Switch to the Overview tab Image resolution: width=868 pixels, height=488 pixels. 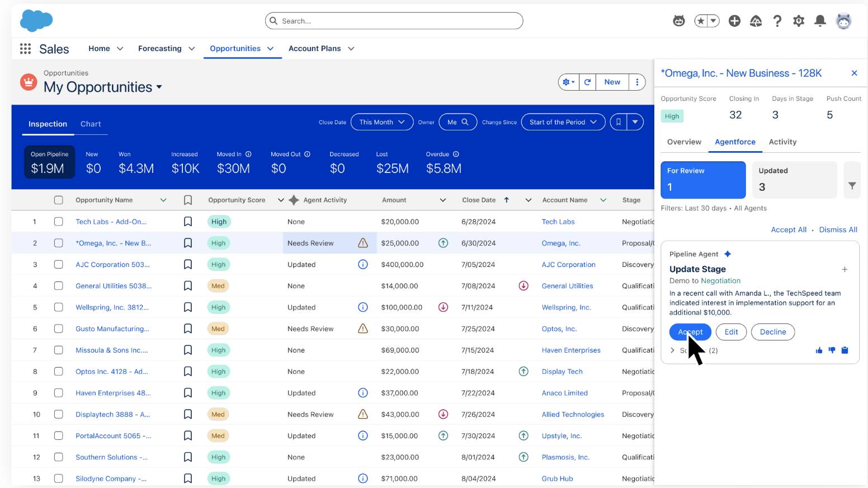point(684,142)
